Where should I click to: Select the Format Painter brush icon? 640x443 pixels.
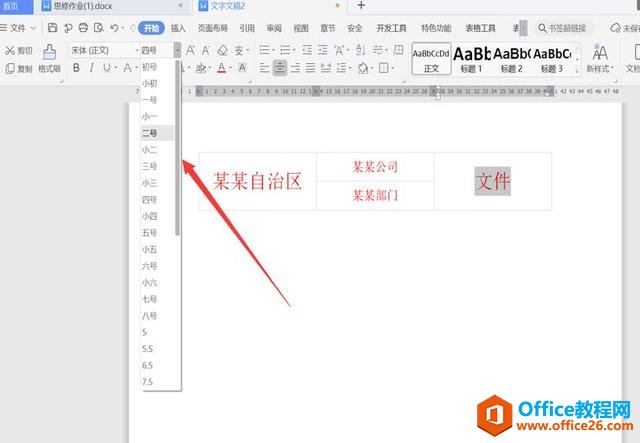click(x=49, y=52)
